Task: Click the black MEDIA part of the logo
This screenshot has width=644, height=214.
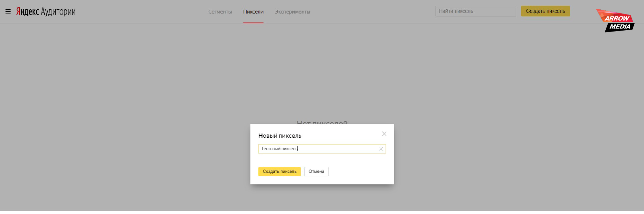Action: 620,27
